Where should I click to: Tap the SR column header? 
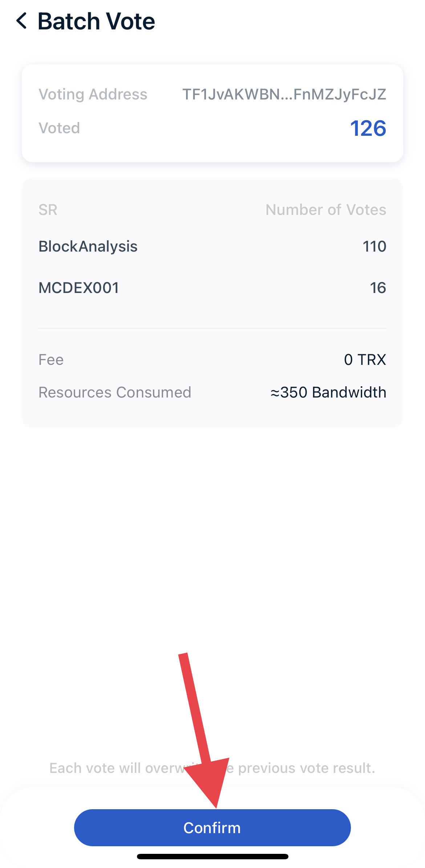pyautogui.click(x=48, y=210)
